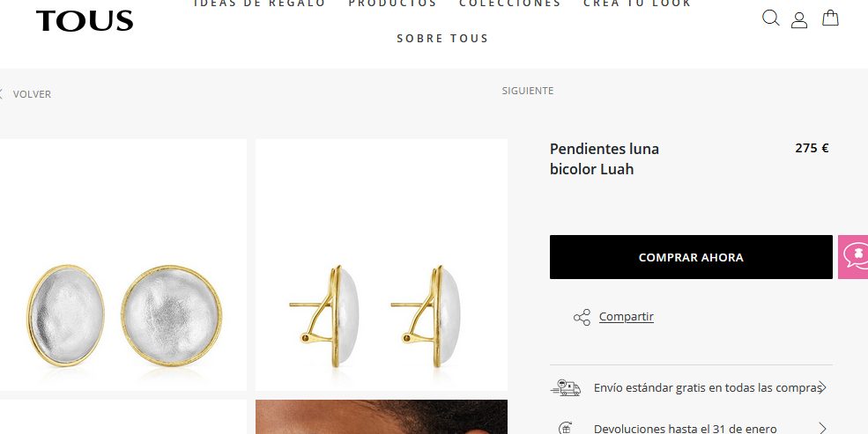Open the IDEAS DE REGALO menu
Viewport: 868px width, 434px height.
260,4
